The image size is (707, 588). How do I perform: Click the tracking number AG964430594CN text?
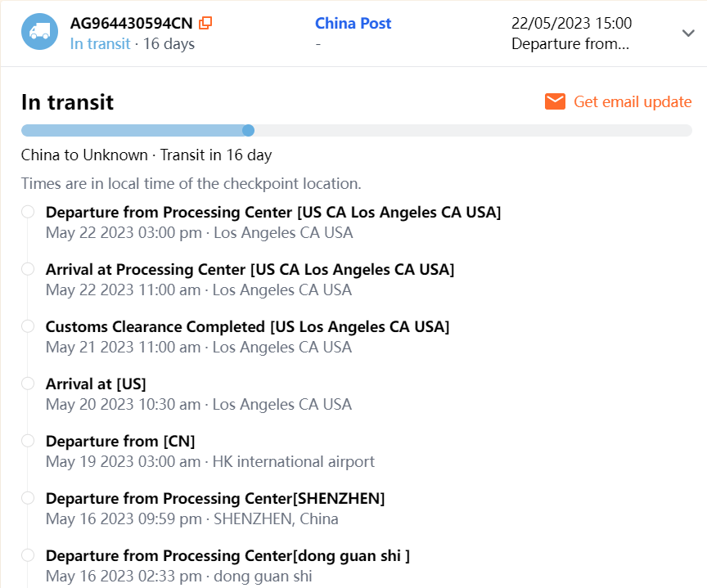click(x=131, y=23)
